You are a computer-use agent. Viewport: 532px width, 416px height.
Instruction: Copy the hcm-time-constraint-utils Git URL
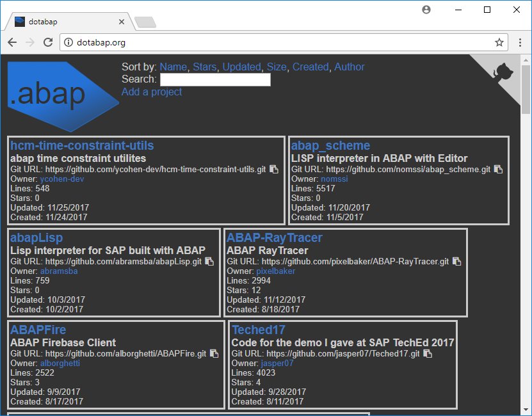coord(274,169)
